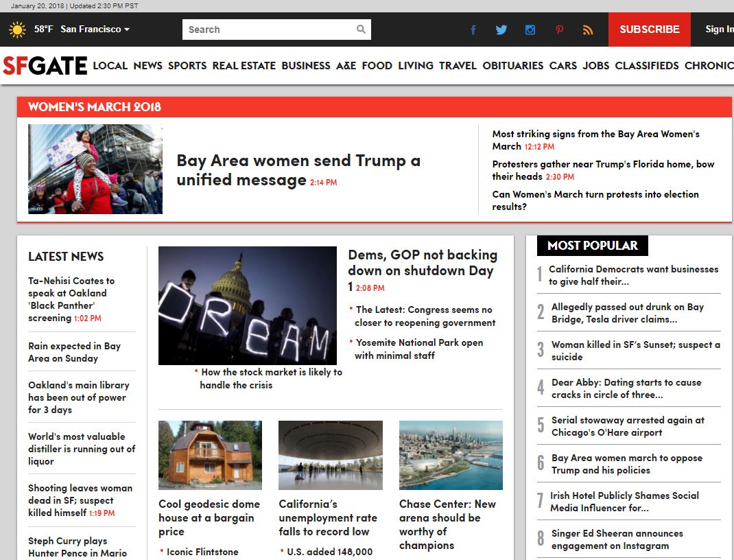Open 'Allegedly passed out drunk on Bay Bridge' story
The height and width of the screenshot is (560, 734).
click(628, 313)
